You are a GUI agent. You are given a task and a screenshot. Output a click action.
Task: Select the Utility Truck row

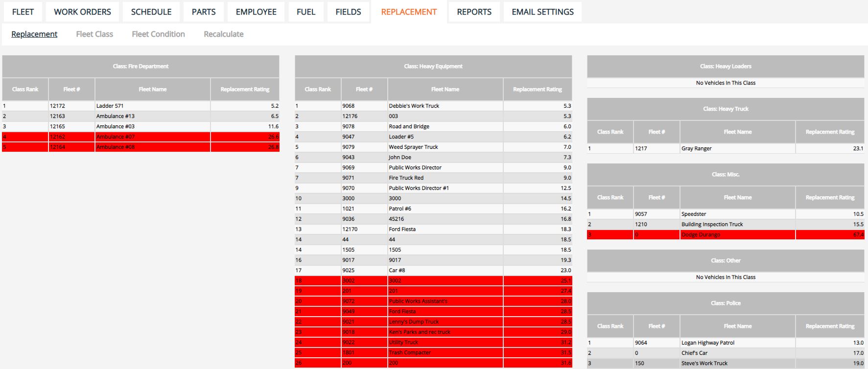click(x=433, y=342)
